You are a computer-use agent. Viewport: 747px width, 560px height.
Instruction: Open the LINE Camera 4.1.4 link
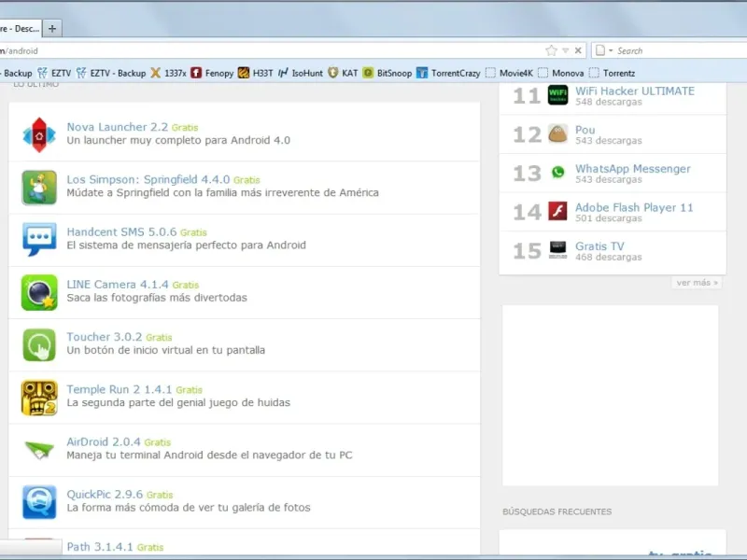118,285
